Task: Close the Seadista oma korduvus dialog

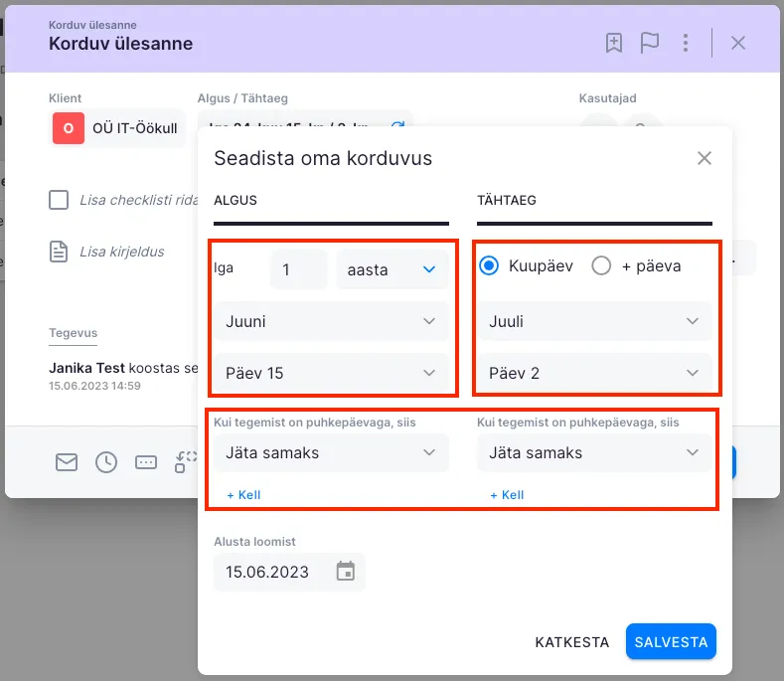Action: (705, 158)
